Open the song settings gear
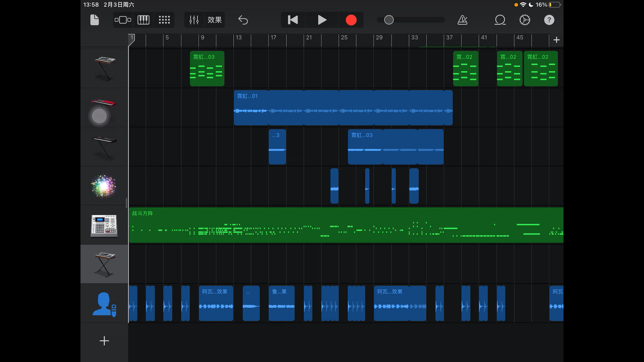Screen dimensions: 644x362 coord(525,20)
